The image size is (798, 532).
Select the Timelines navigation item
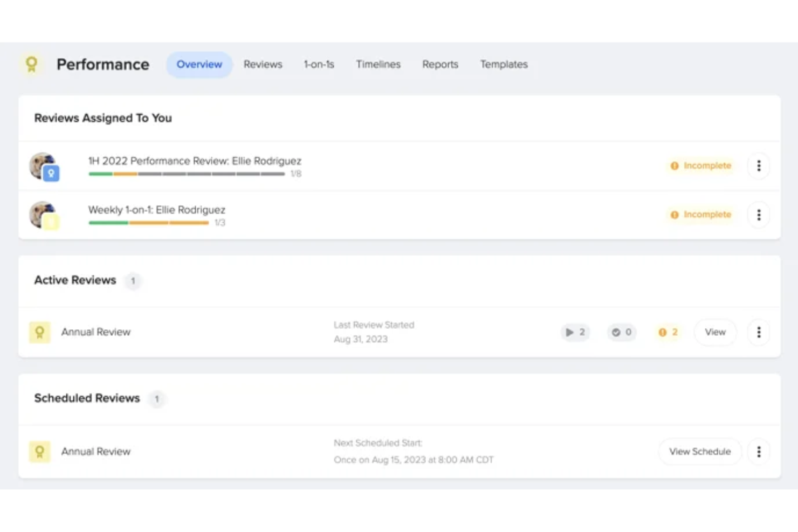click(378, 64)
